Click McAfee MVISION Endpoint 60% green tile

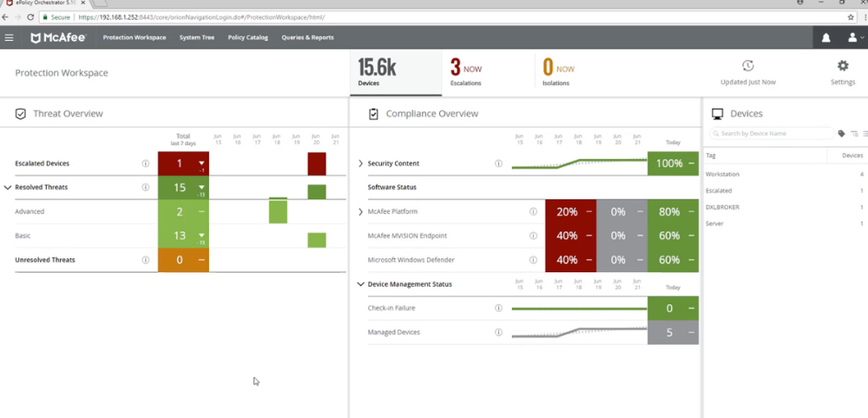pyautogui.click(x=674, y=236)
